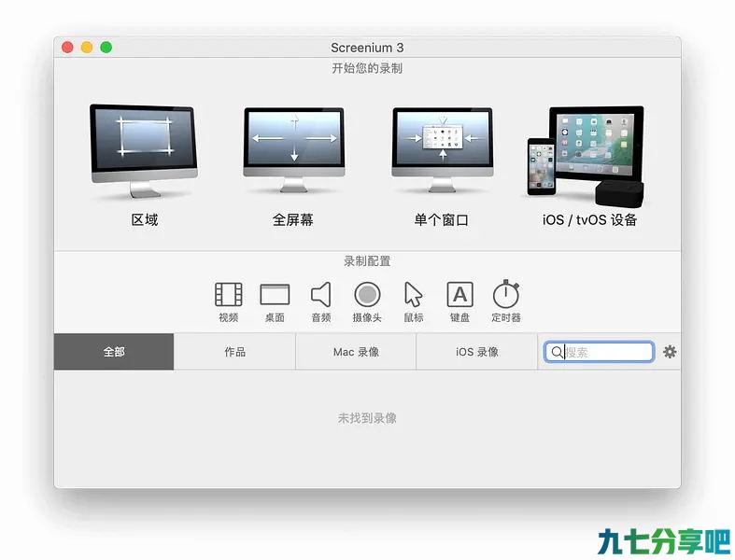Image resolution: width=735 pixels, height=560 pixels.
Task: Click the Screenium 3 window title
Action: (367, 48)
